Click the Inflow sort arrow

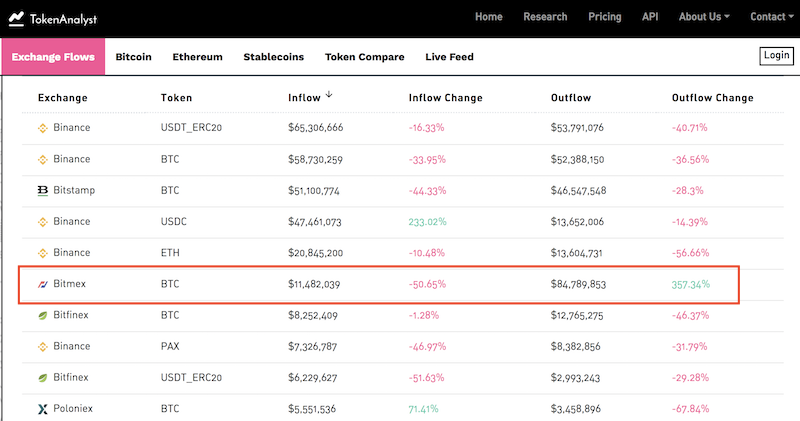click(x=329, y=95)
